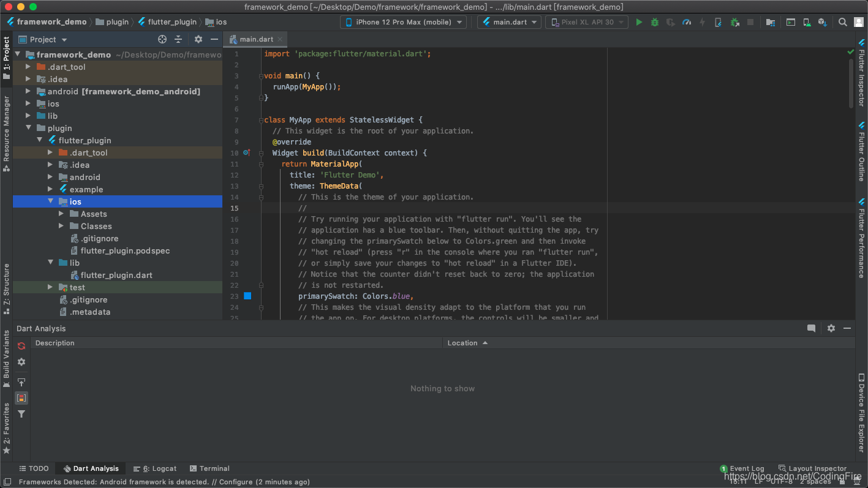Open Search Everywhere magnifier icon

tap(843, 22)
